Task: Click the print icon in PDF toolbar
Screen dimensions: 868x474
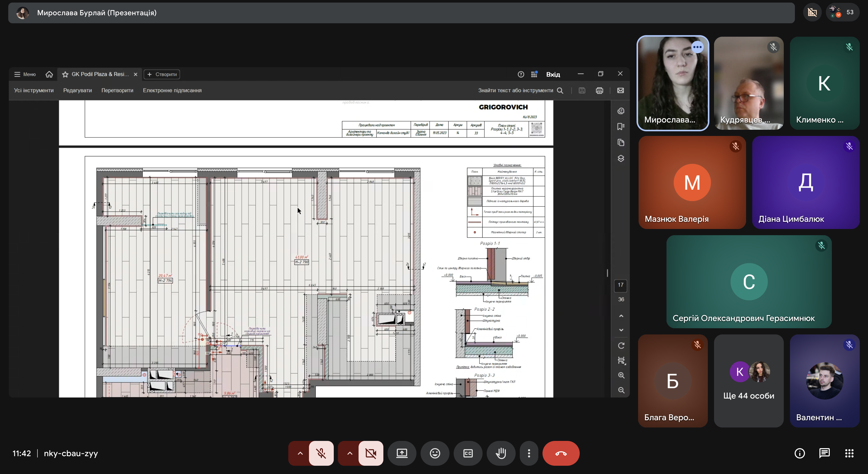Action: pyautogui.click(x=599, y=90)
